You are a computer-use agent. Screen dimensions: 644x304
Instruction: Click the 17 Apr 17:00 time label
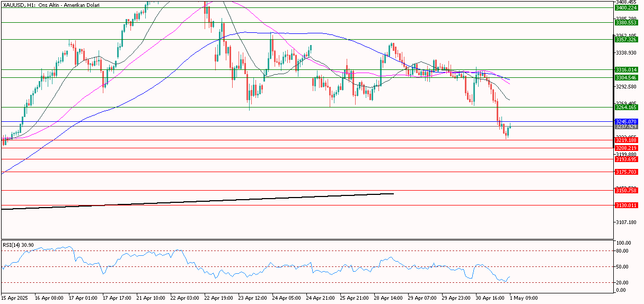[x=116, y=298]
